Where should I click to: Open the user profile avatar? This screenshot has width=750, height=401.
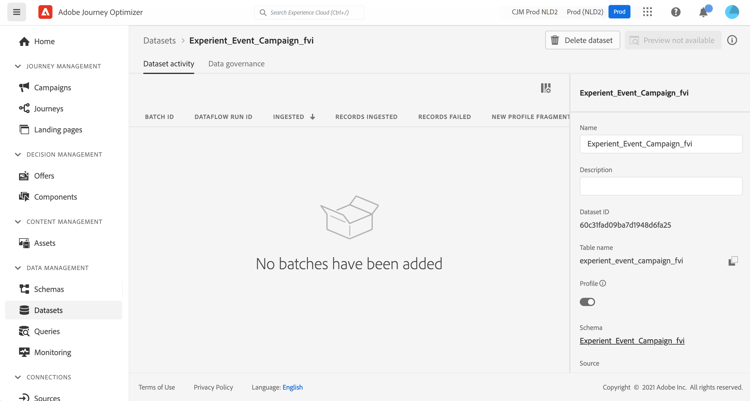point(732,12)
